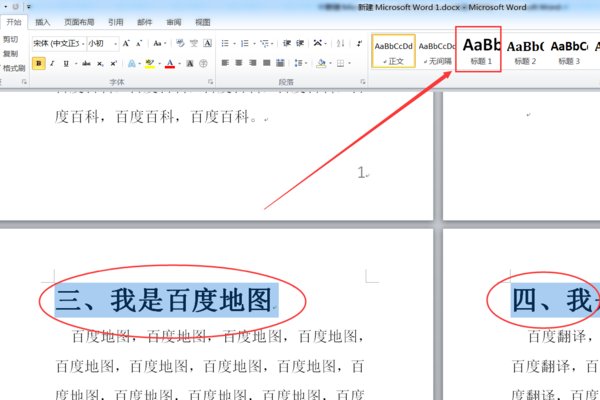Toggle Show paragraph marks button

[x=359, y=43]
